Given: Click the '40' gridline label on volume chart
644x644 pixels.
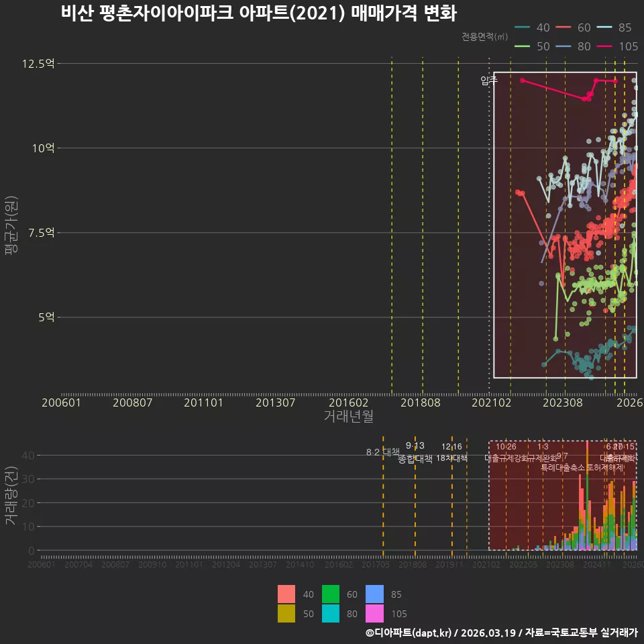Looking at the screenshot, I should 28,455.
